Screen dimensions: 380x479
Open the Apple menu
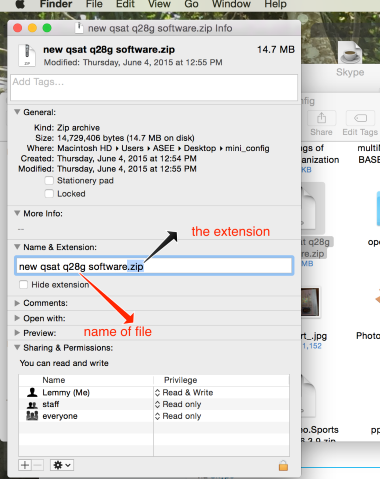20,4
